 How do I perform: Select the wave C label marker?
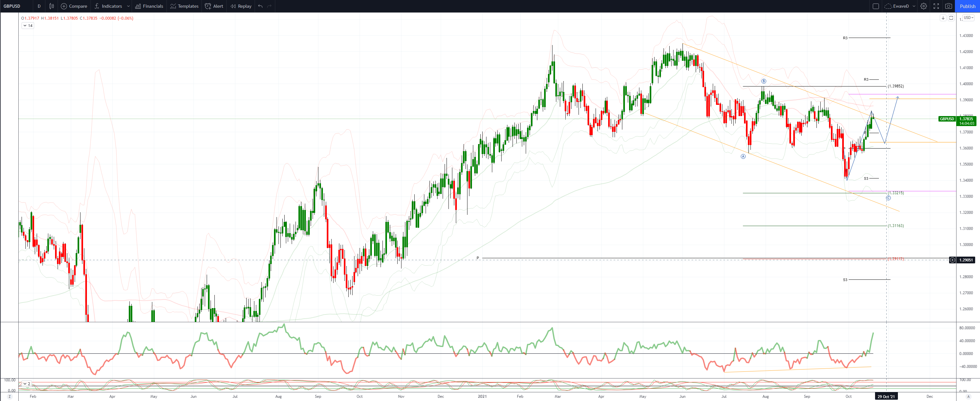(888, 198)
